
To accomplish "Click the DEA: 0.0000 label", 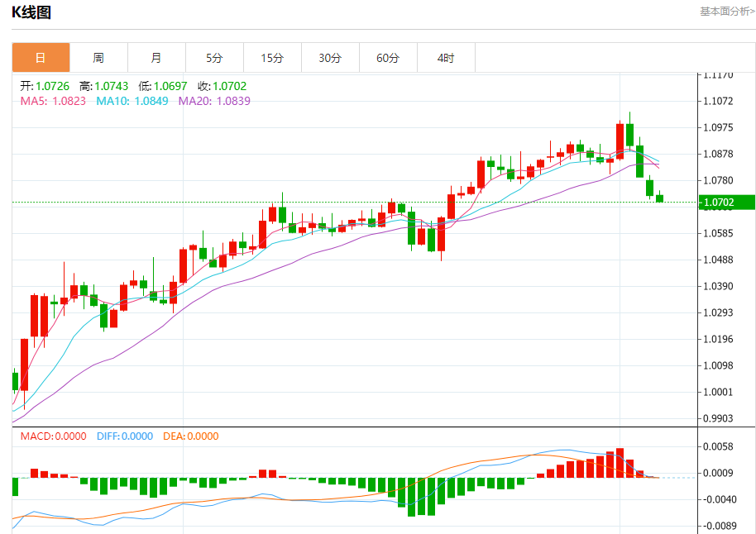I will (x=191, y=436).
